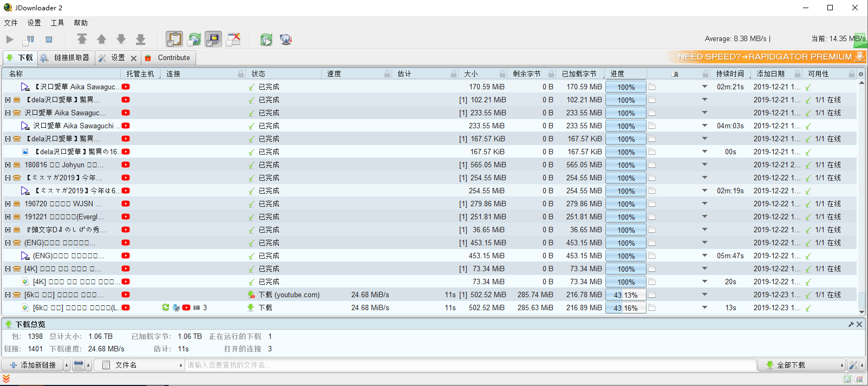868x386 pixels.
Task: Collapse the [6k package currently downloading
Action: (x=8, y=295)
